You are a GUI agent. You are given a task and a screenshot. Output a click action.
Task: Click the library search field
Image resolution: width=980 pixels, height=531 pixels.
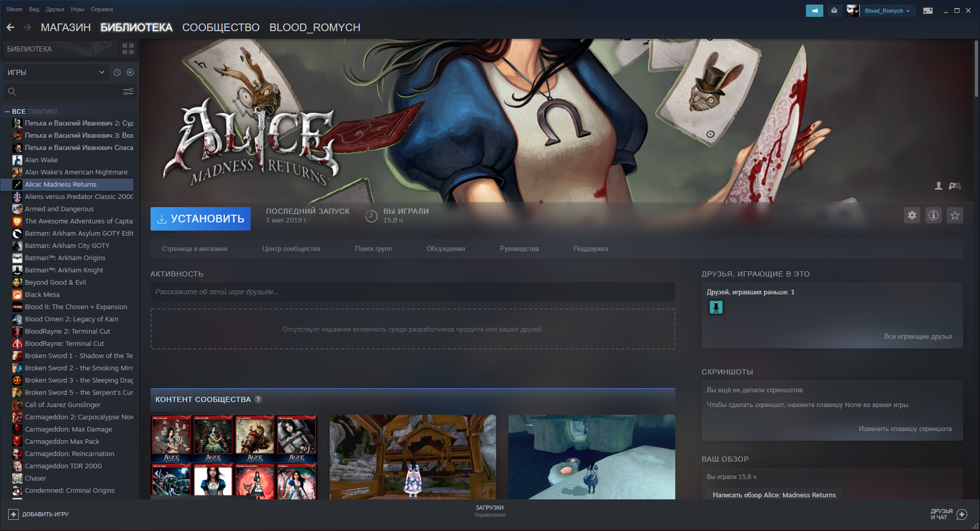(x=70, y=92)
